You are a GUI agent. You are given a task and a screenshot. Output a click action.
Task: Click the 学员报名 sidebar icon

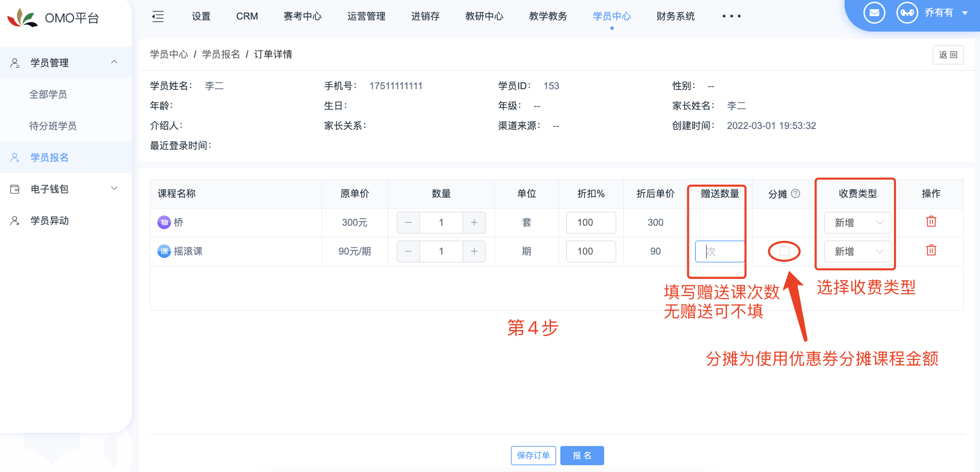[x=15, y=158]
